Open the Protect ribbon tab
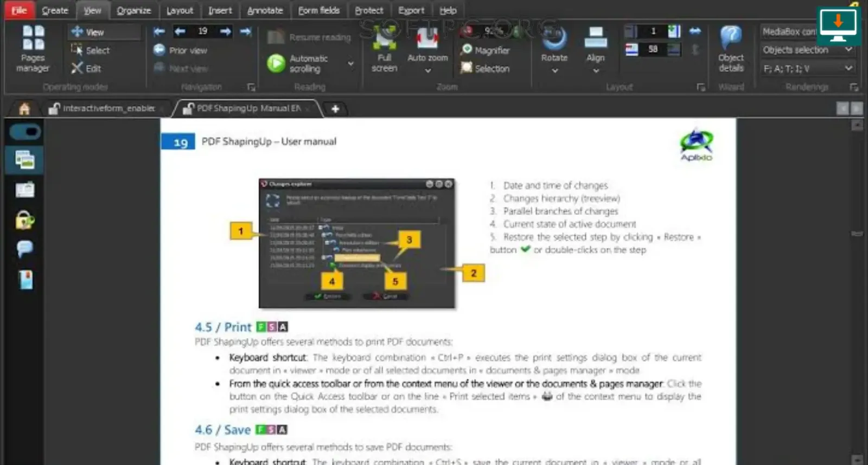 click(369, 10)
